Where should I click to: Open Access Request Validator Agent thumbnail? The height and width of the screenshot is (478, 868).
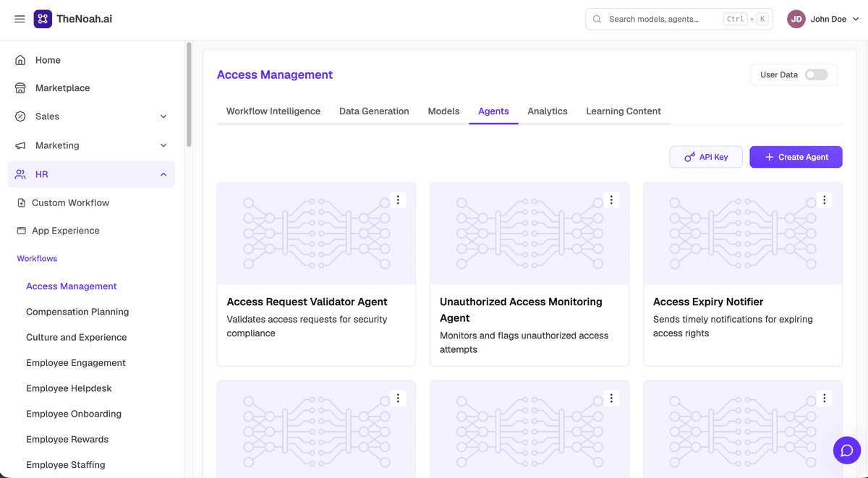pos(316,233)
